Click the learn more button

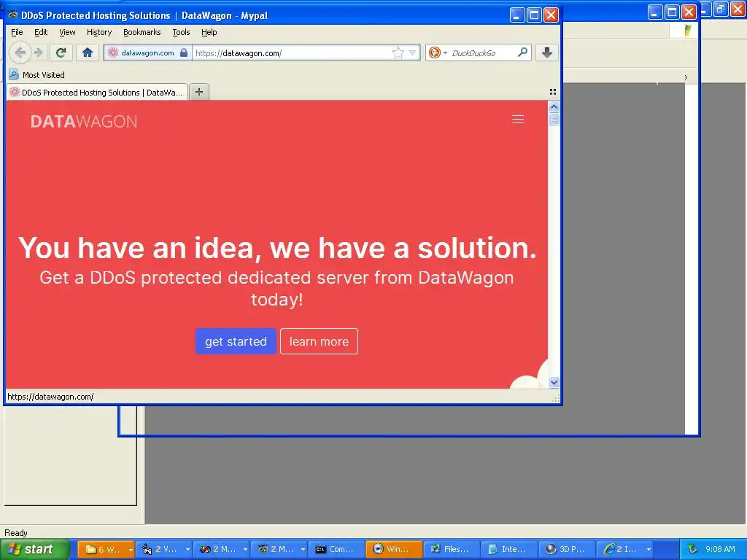coord(320,341)
